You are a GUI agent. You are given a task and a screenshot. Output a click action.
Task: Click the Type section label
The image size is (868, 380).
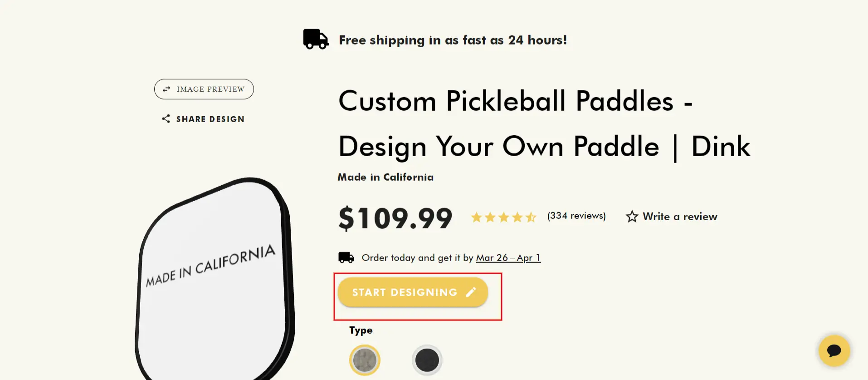pos(361,330)
